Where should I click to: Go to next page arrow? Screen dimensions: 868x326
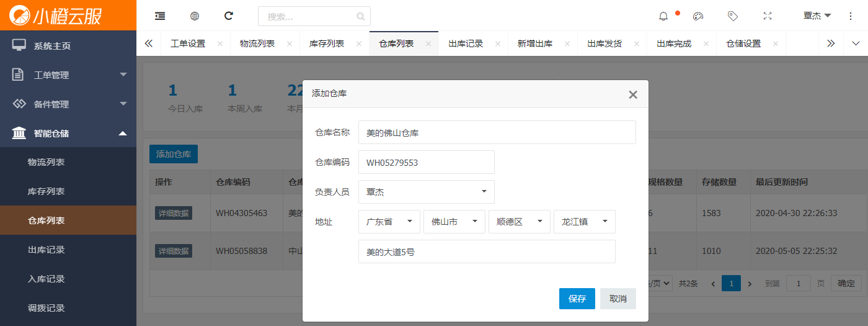(x=750, y=284)
